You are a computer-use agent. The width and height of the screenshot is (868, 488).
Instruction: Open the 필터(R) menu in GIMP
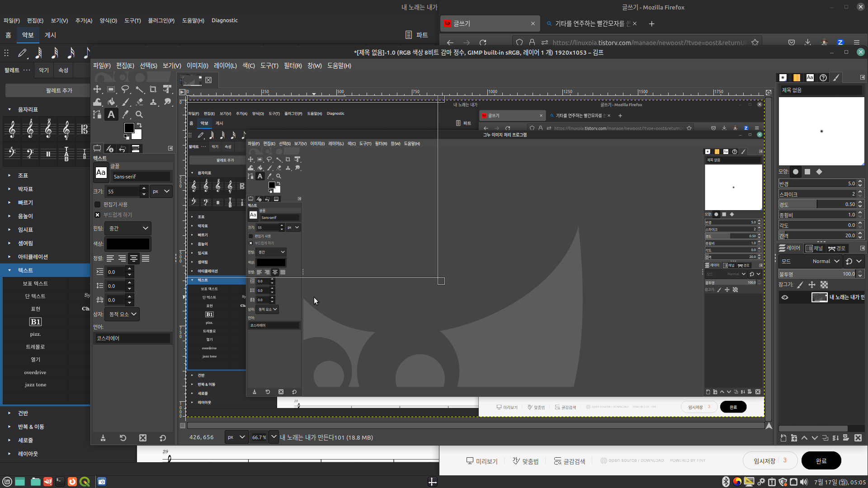292,66
